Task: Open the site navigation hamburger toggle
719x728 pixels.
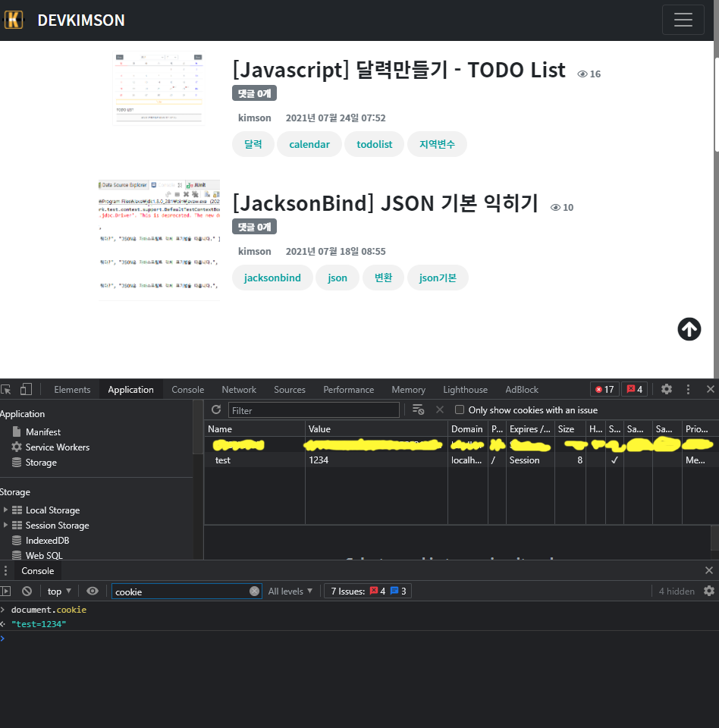Action: click(x=683, y=20)
